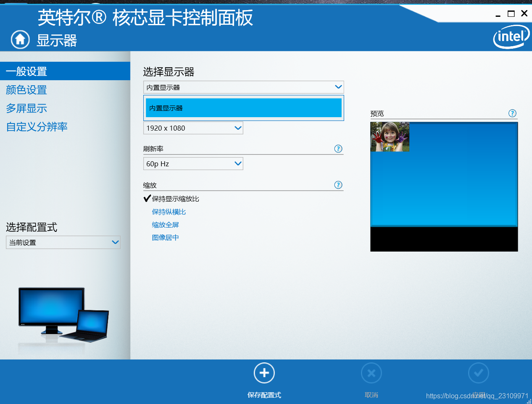Click the 保存配置式 label
The height and width of the screenshot is (404, 532).
264,395
